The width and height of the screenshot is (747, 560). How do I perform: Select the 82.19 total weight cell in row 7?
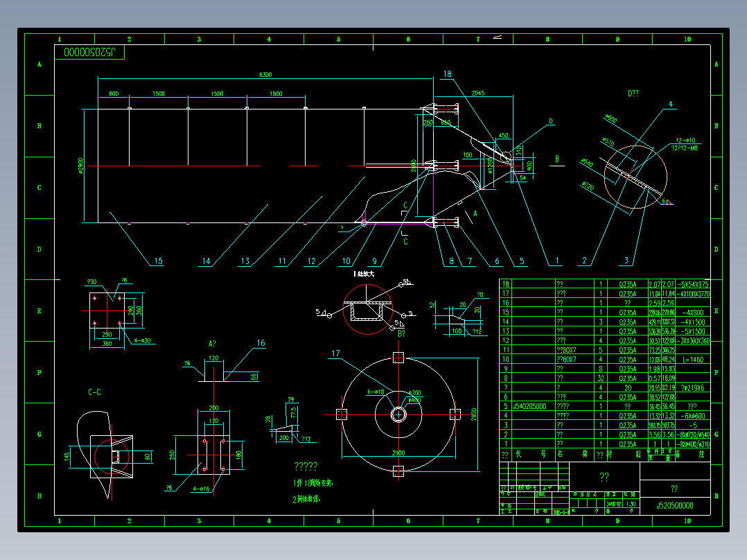tap(669, 387)
